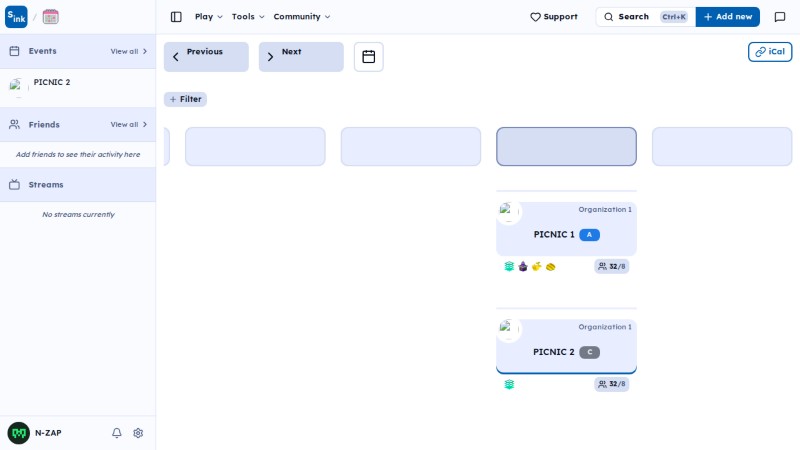The image size is (800, 450).
Task: Click the teal team icon under PICNIC 2
Action: click(x=509, y=384)
